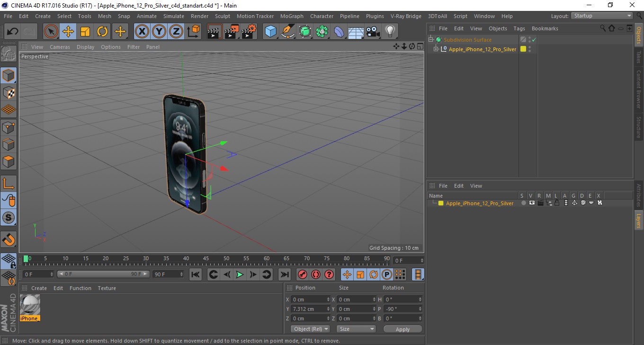
Task: Click the Apply button
Action: (402, 329)
